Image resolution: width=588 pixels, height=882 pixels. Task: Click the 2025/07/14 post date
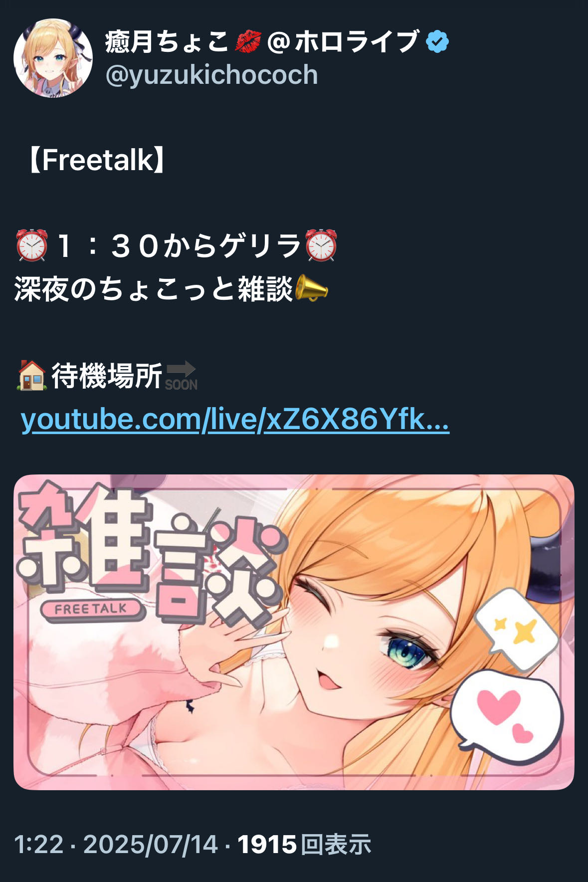(151, 845)
